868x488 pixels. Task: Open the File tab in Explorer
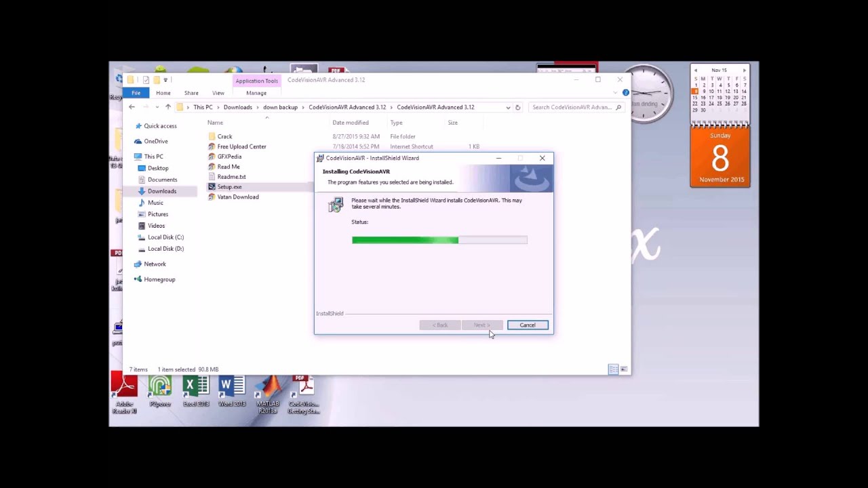pyautogui.click(x=136, y=93)
